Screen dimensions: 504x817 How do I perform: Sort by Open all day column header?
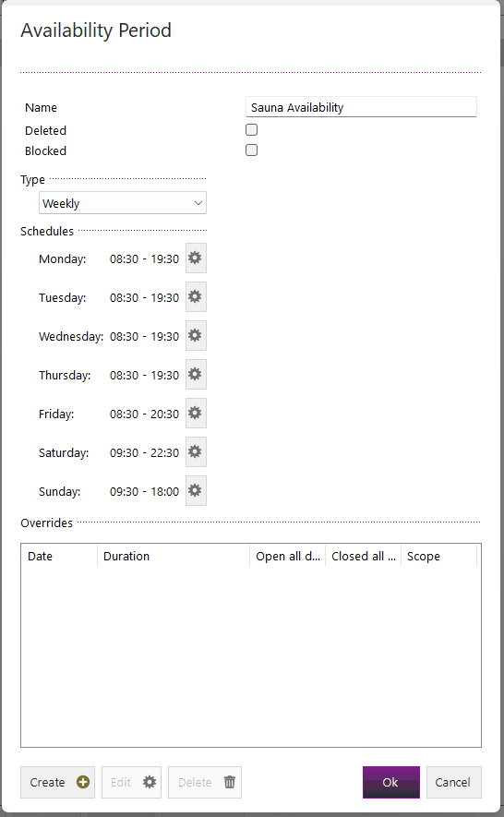click(288, 556)
